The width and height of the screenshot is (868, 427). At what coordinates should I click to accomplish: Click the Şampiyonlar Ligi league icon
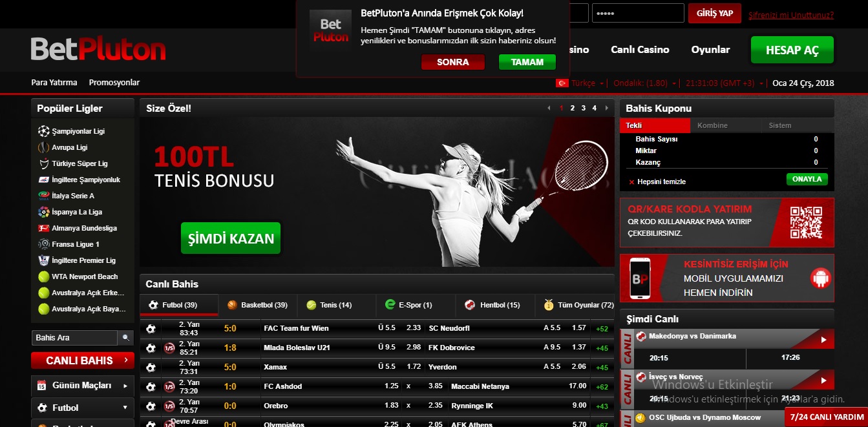(43, 131)
